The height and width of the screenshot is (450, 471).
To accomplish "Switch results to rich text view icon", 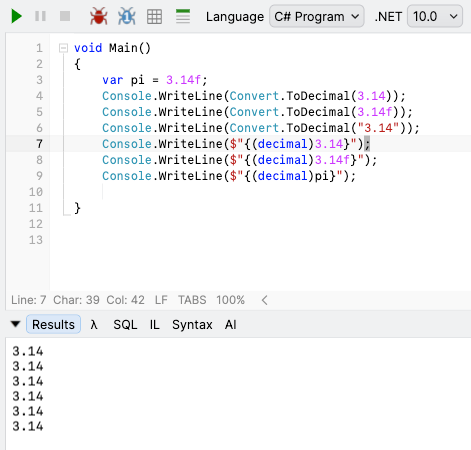I will point(183,16).
